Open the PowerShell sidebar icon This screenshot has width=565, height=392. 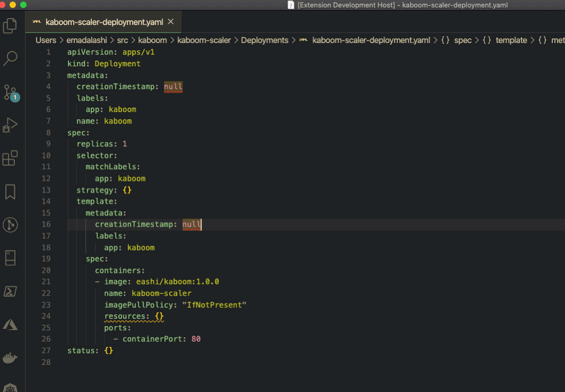11,291
